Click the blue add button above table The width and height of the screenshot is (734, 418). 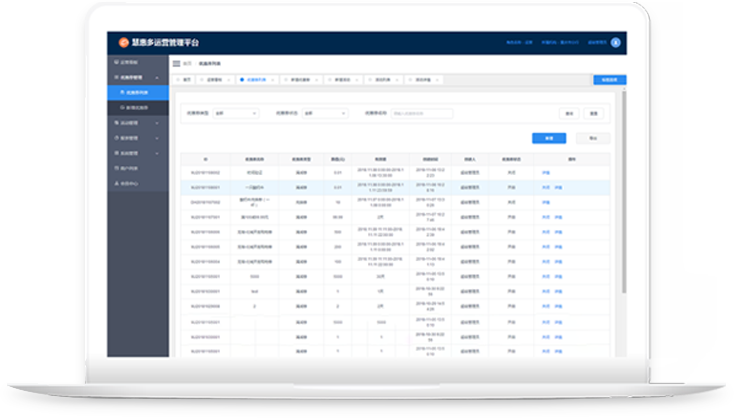[549, 138]
